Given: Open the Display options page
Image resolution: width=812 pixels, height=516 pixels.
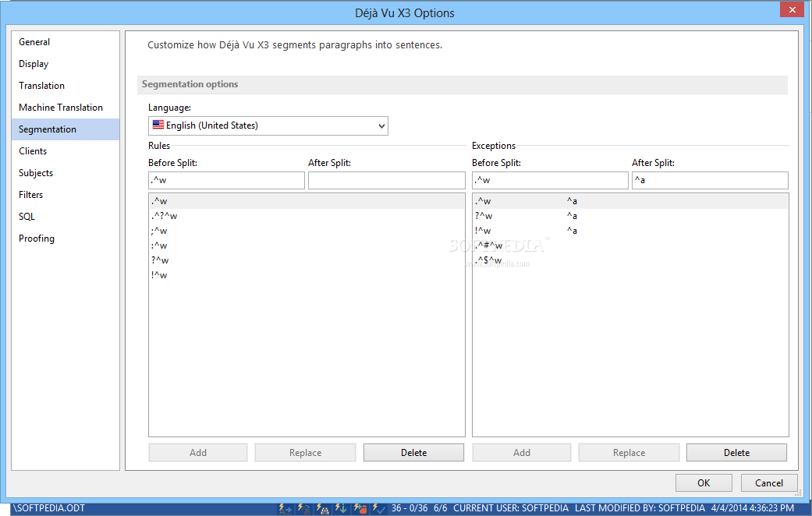Looking at the screenshot, I should coord(66,64).
